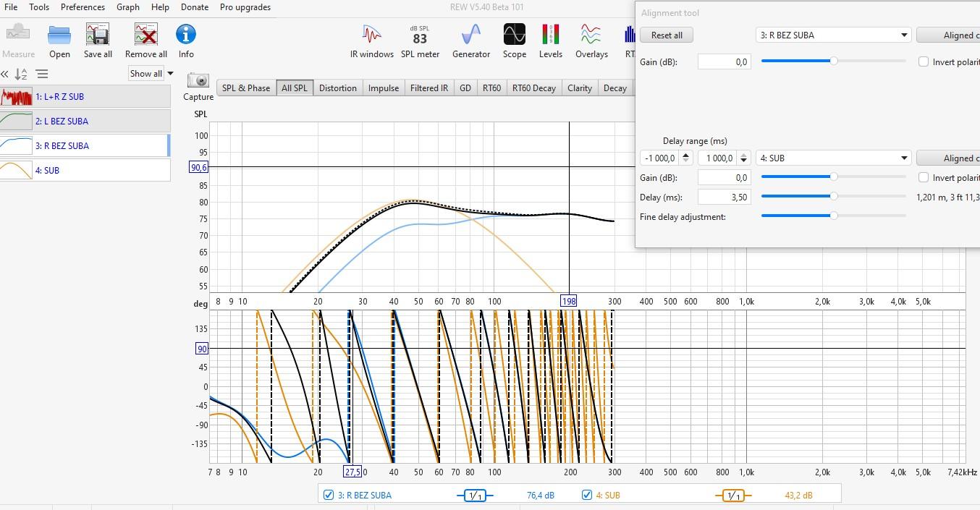Image resolution: width=980 pixels, height=510 pixels.
Task: Expand the 4: SUB measurement dropdown
Action: [904, 158]
